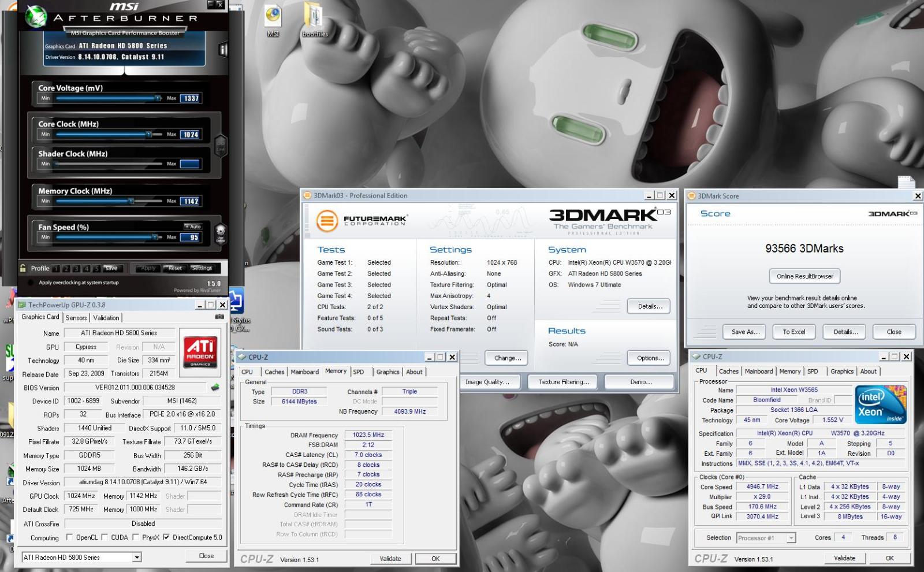Open the MSI desktop shortcut icon
924x572 pixels.
[x=273, y=21]
